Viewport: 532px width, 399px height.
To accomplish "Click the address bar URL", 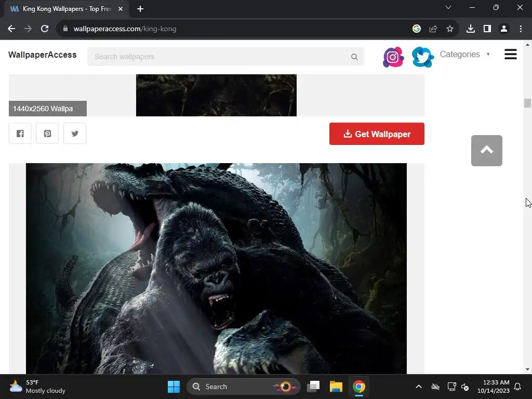I will click(x=125, y=29).
